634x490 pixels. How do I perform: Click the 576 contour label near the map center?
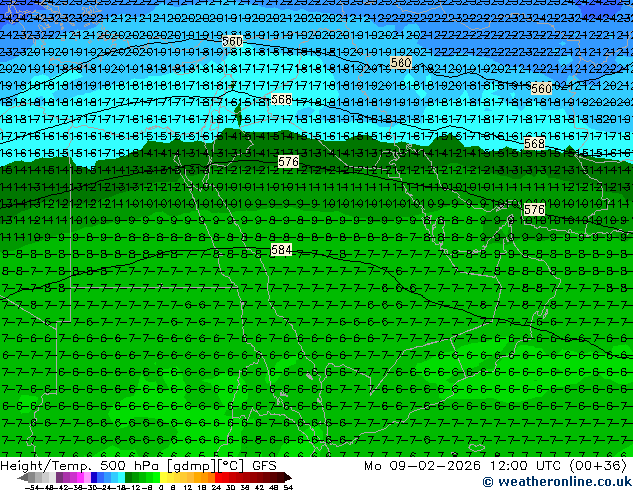click(x=288, y=162)
